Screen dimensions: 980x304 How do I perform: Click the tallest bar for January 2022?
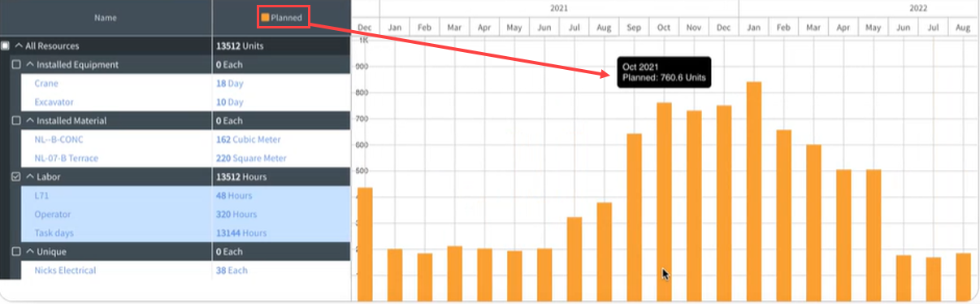click(x=753, y=191)
